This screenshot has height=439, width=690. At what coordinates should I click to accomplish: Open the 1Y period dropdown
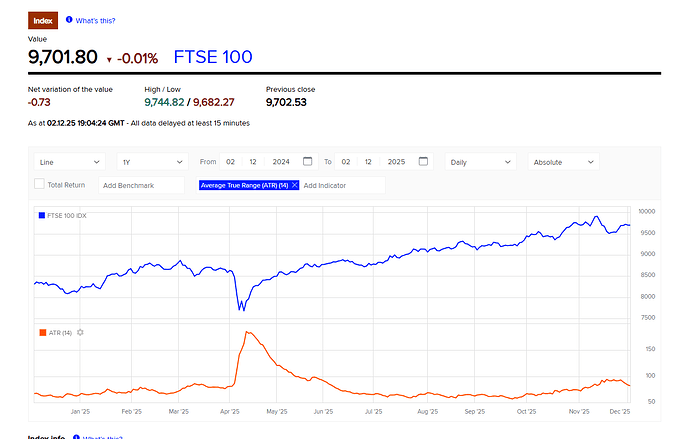pos(153,162)
